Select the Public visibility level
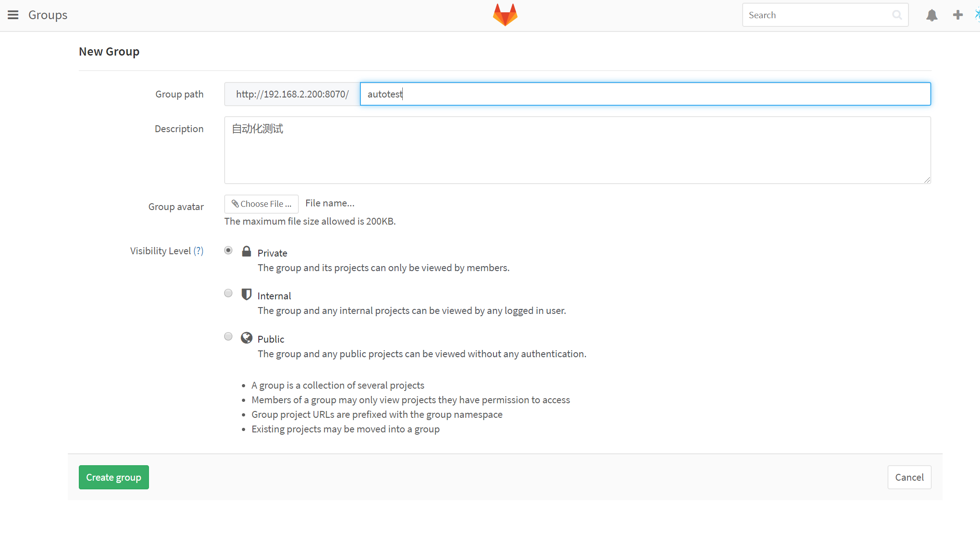Screen dimensions: 980x534 [x=228, y=336]
